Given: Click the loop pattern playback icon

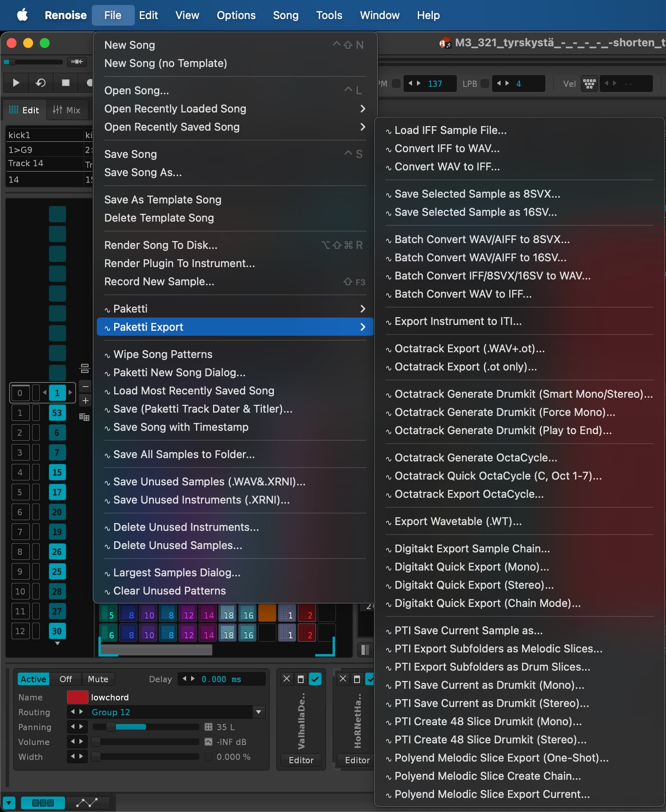Looking at the screenshot, I should pyautogui.click(x=41, y=83).
